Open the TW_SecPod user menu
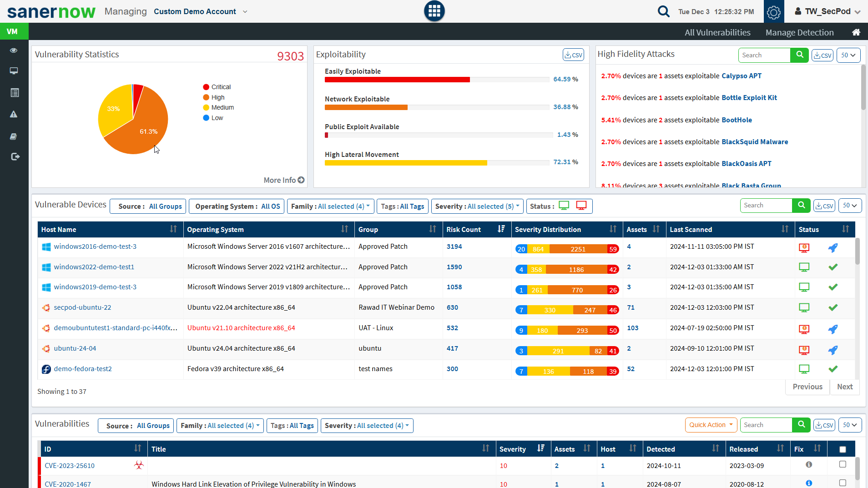The height and width of the screenshot is (488, 868). tap(827, 11)
